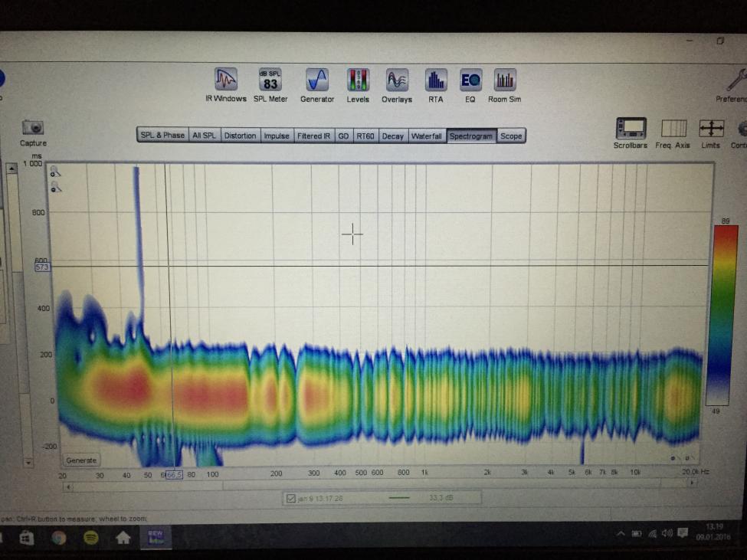The width and height of the screenshot is (747, 560).
Task: Switch to Distortion tab
Action: pyautogui.click(x=240, y=136)
